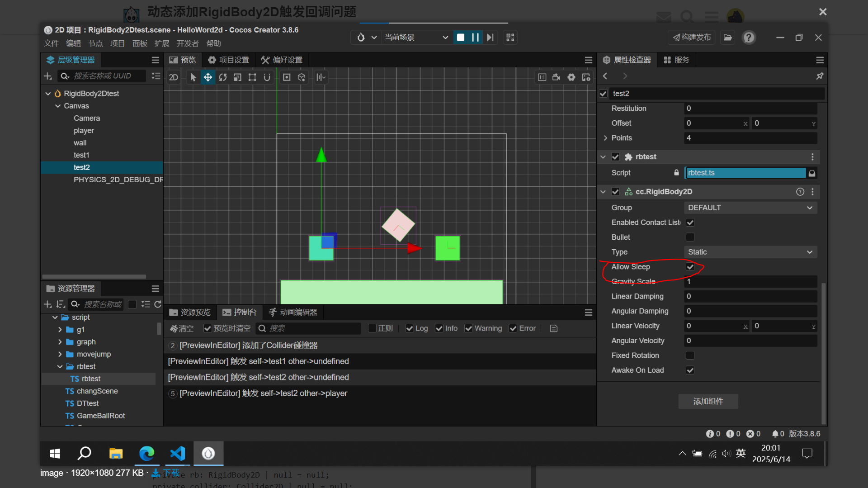Viewport: 868px width, 488px height.
Task: Uncheck Enabled Contact Listener
Action: (x=690, y=223)
